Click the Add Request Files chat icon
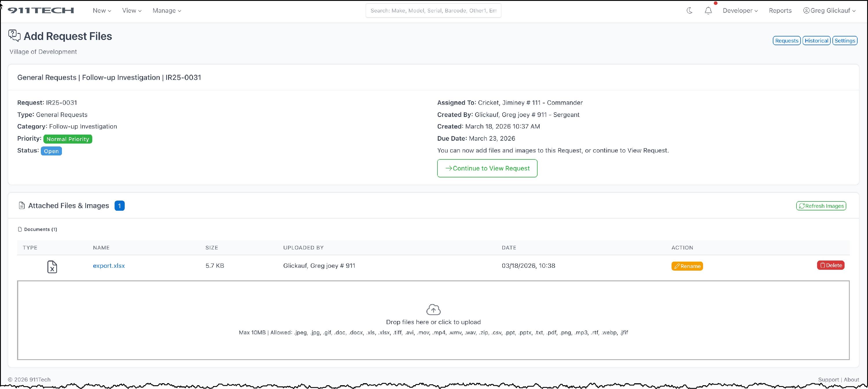 point(14,36)
